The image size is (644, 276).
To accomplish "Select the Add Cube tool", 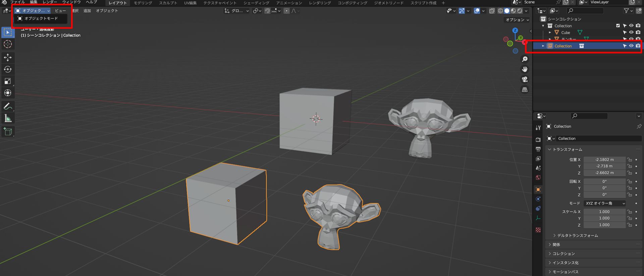I will [x=8, y=132].
